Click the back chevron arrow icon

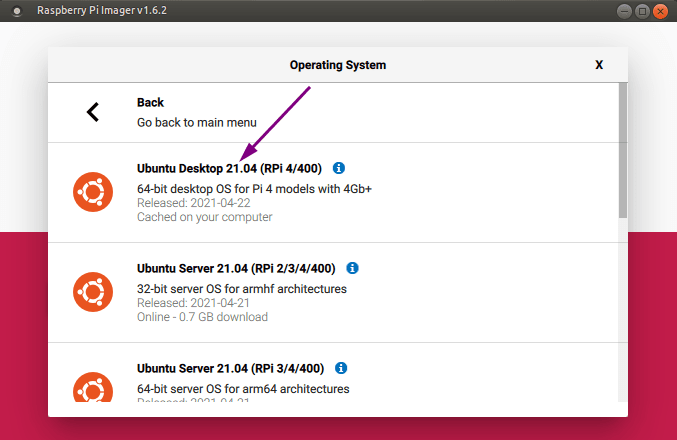click(93, 112)
